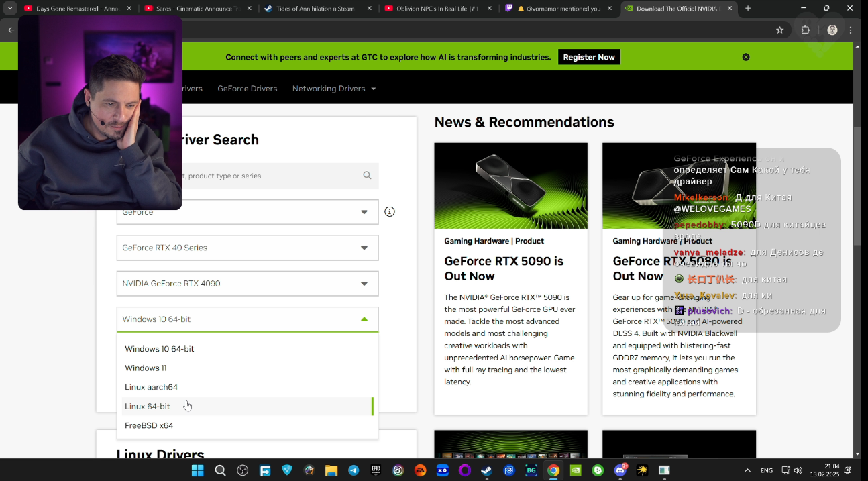Choose FreeBSD x64 from the OS list
Viewport: 868px width, 481px height.
(x=248, y=425)
